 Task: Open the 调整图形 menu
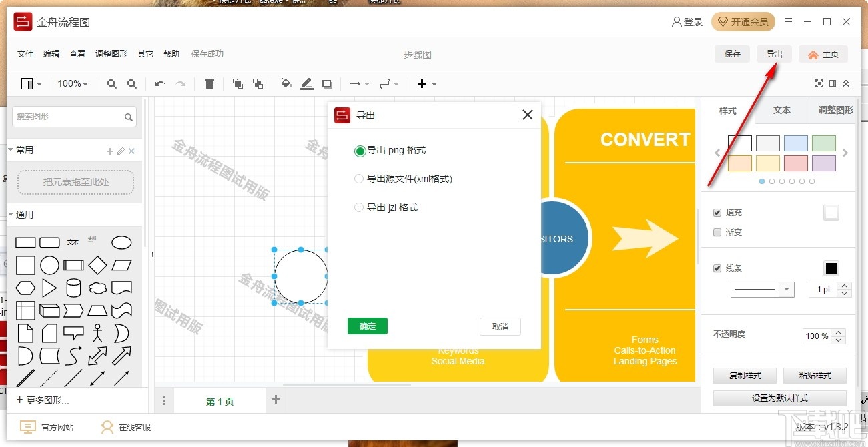(111, 54)
